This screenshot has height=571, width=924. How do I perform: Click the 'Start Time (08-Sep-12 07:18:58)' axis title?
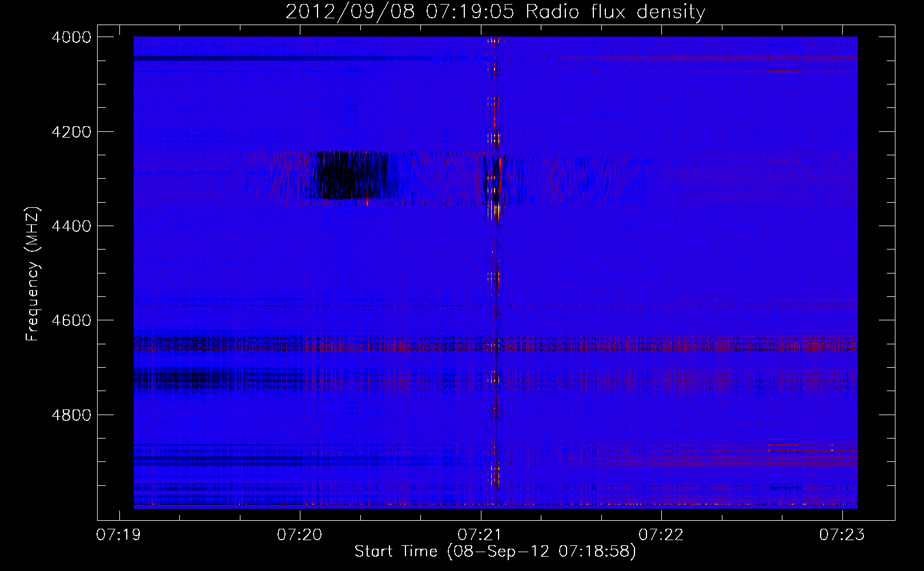click(495, 552)
